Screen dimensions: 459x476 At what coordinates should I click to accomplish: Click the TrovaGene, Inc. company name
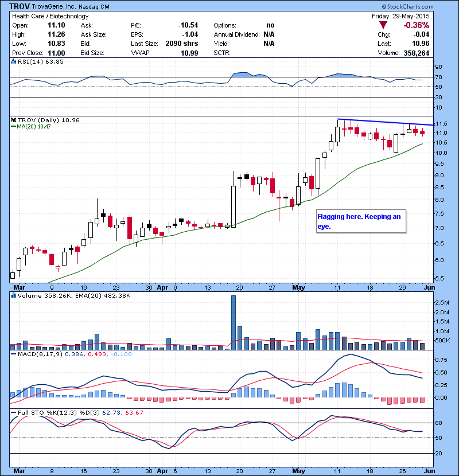(54, 7)
